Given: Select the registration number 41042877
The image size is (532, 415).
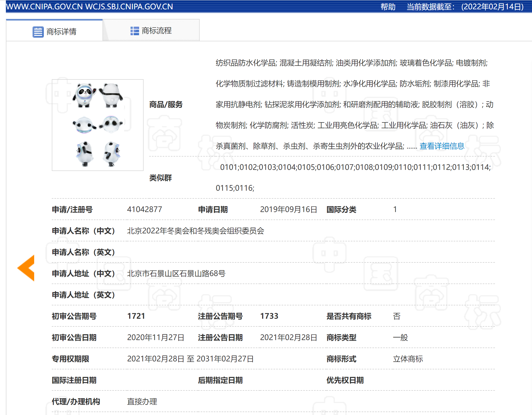Looking at the screenshot, I should (144, 209).
